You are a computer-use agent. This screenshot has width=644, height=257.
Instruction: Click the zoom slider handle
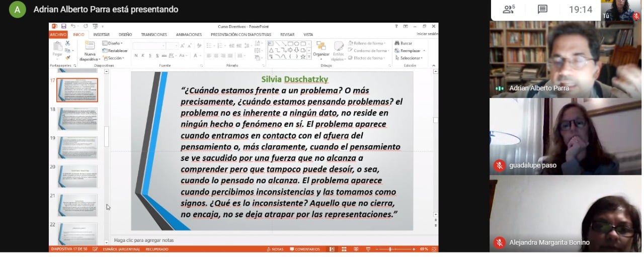(390, 249)
